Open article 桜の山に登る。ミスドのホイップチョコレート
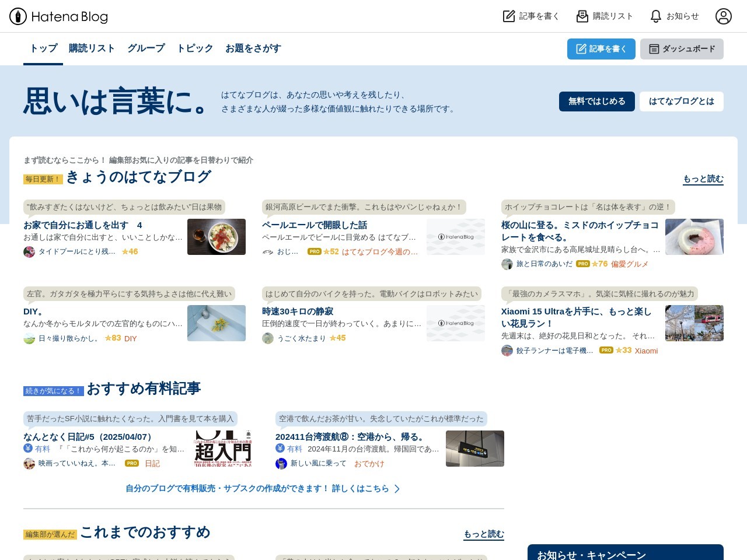Screen dimensions: 747x560 (x=580, y=231)
